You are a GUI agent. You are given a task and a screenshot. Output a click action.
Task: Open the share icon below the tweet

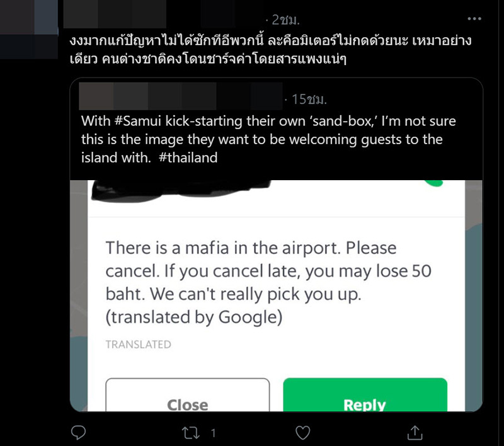(x=415, y=433)
